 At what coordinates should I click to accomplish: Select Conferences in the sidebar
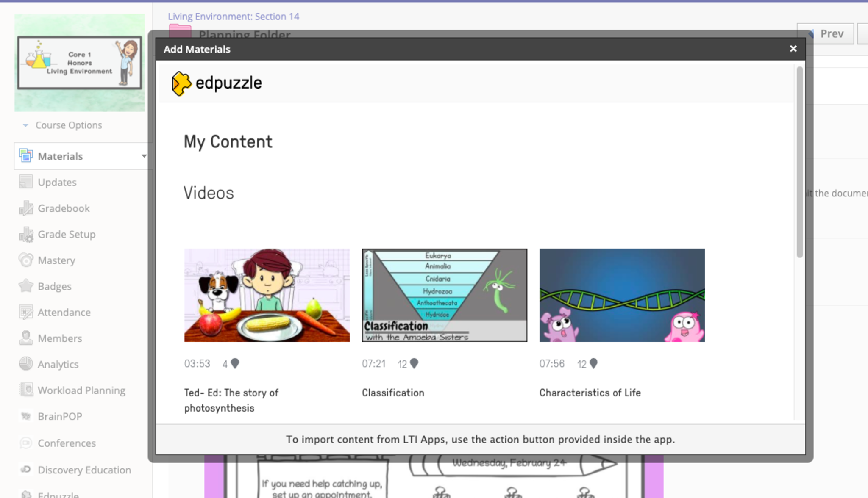point(67,443)
